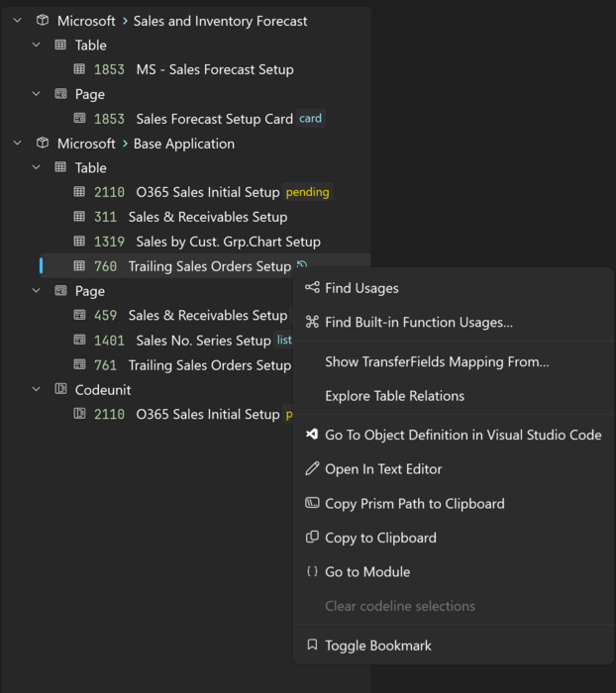
Task: Click the pencil icon for Open In Text Editor
Action: (312, 468)
